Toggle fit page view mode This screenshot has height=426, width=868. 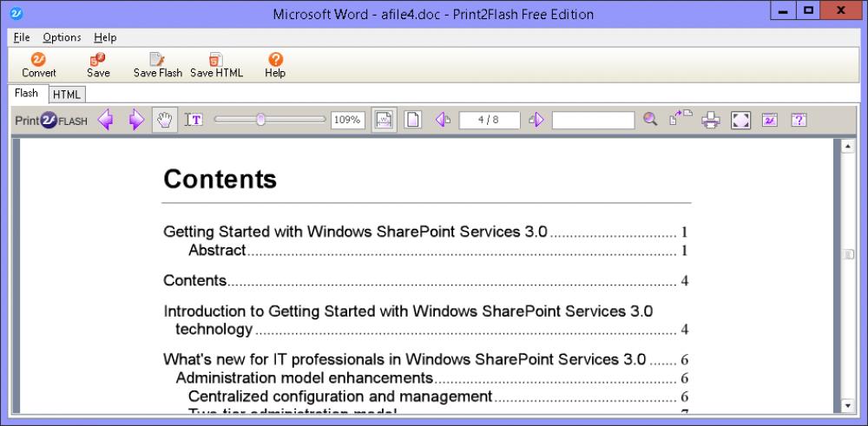coord(411,120)
